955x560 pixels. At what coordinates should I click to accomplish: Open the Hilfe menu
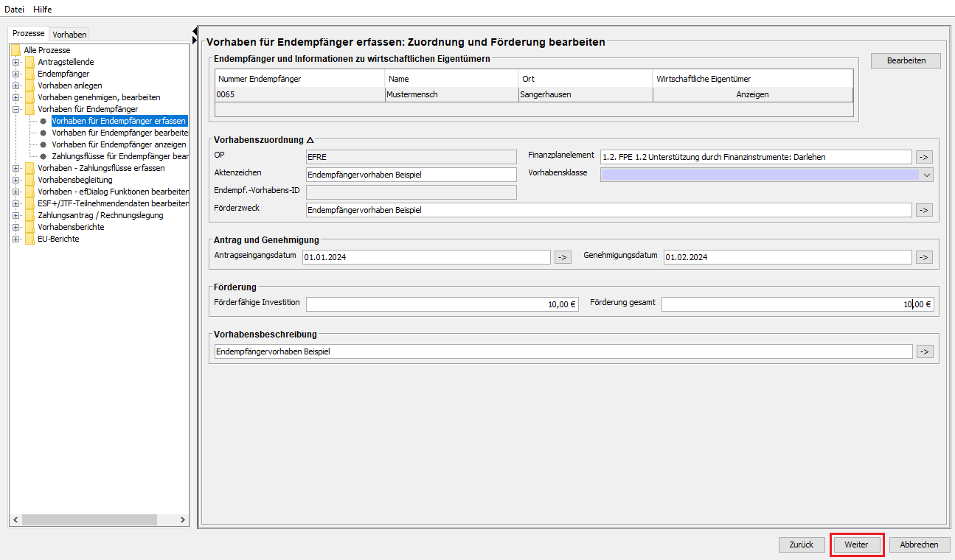click(x=43, y=9)
